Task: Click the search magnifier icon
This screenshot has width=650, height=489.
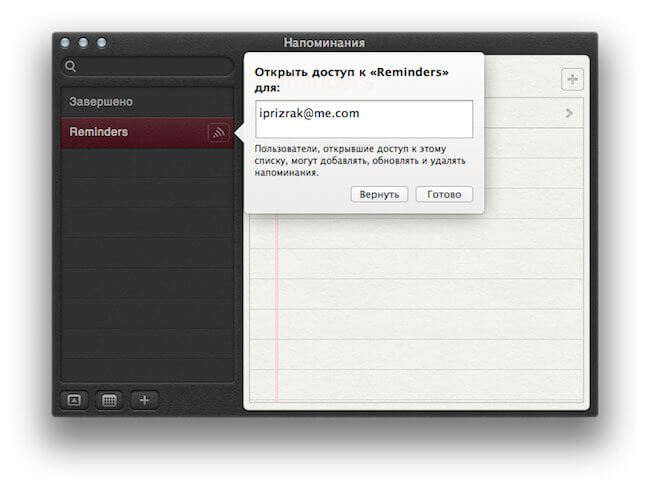Action: click(70, 66)
